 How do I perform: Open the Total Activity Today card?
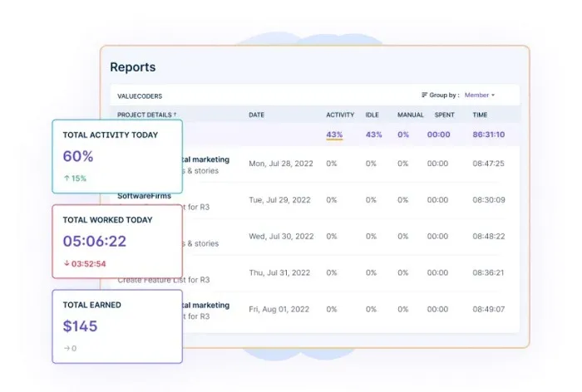pyautogui.click(x=117, y=156)
